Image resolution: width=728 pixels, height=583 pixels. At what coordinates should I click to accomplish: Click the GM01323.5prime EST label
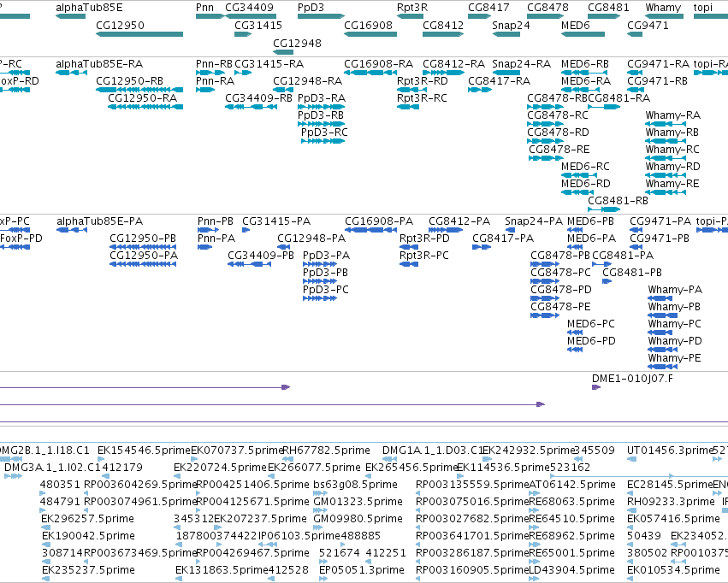[x=358, y=502]
